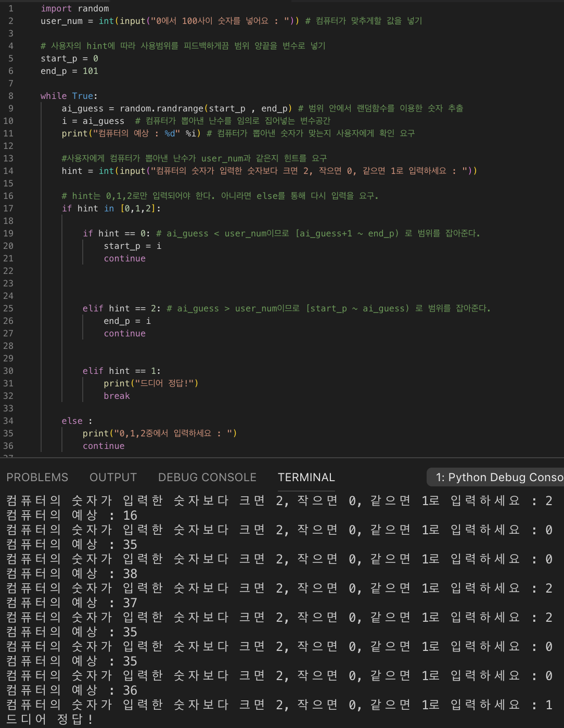Place cursor on 'user_num' in line 2

(x=61, y=21)
